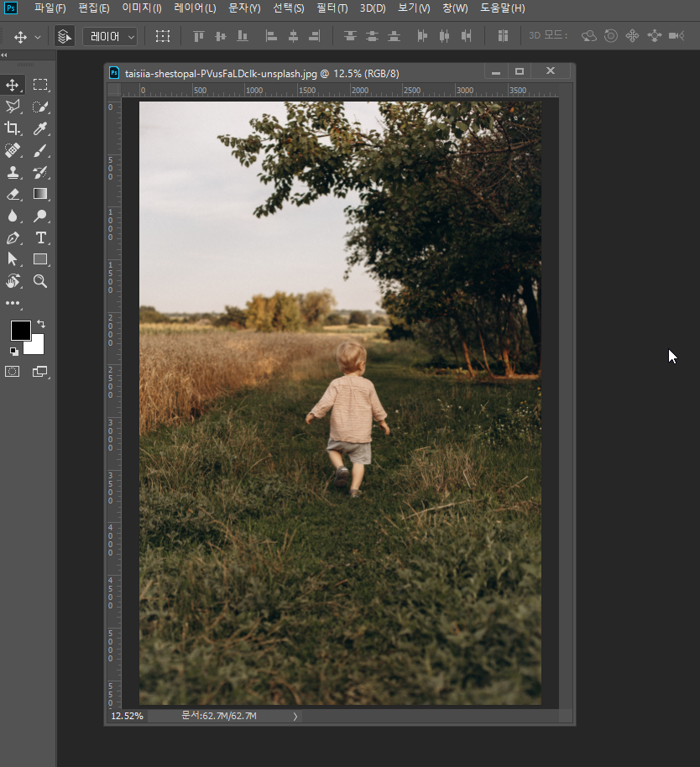Activate the Crop tool
The width and height of the screenshot is (700, 767).
(x=13, y=128)
